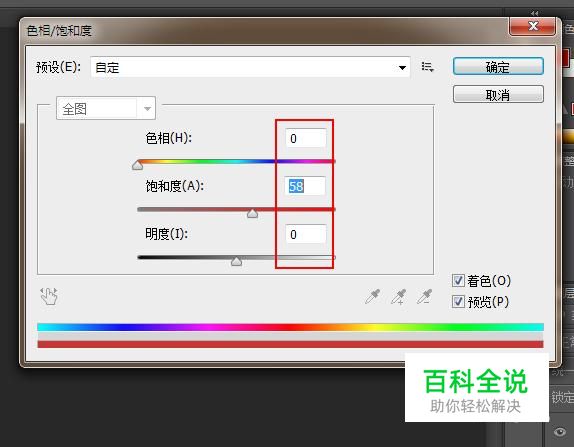Click the lightness slider handle
The width and height of the screenshot is (574, 447).
236,261
